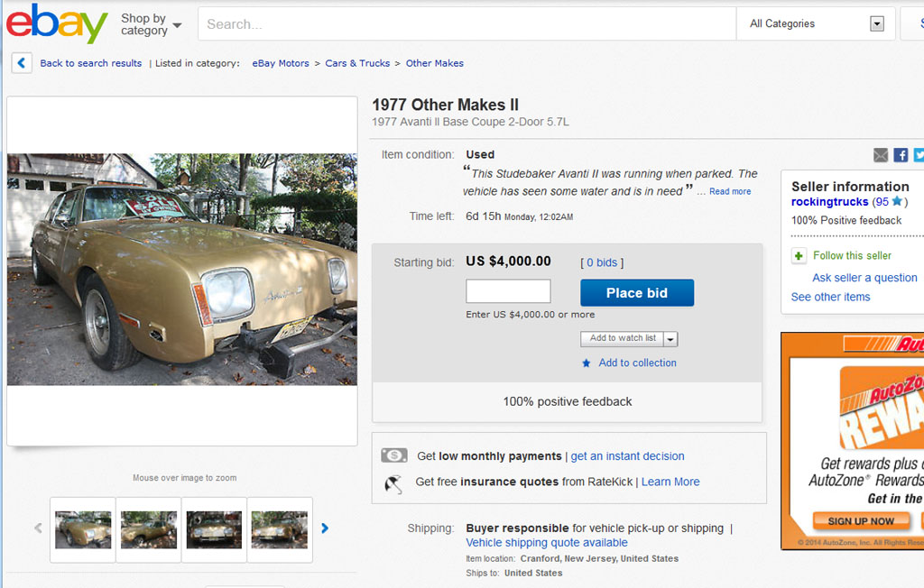Show previous thumbnails with left arrow
924x588 pixels.
click(38, 528)
